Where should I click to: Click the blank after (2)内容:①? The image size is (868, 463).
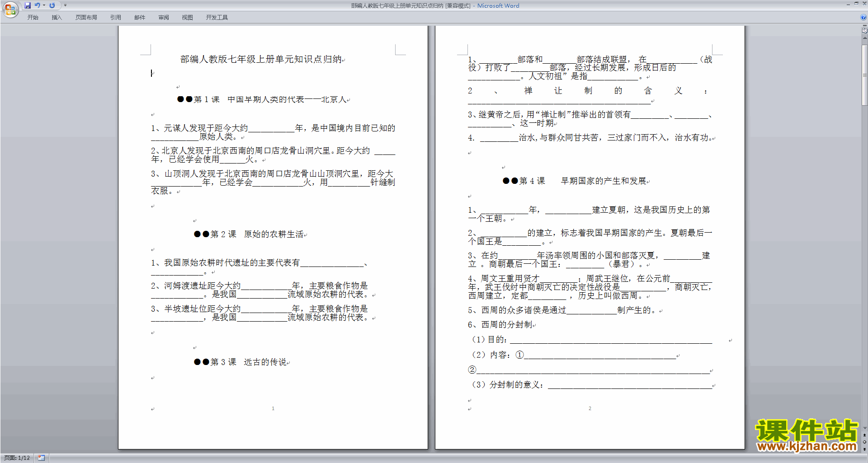(599, 355)
